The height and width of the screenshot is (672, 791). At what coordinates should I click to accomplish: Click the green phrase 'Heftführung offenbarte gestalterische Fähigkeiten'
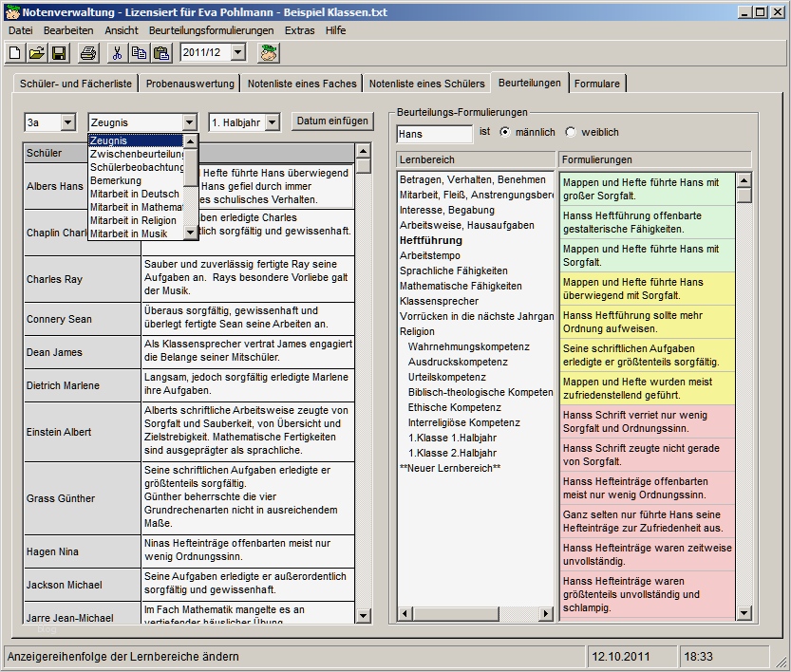point(647,222)
